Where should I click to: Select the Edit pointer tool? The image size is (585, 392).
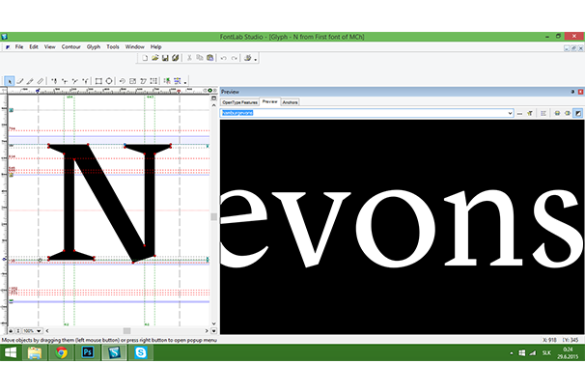[x=10, y=80]
